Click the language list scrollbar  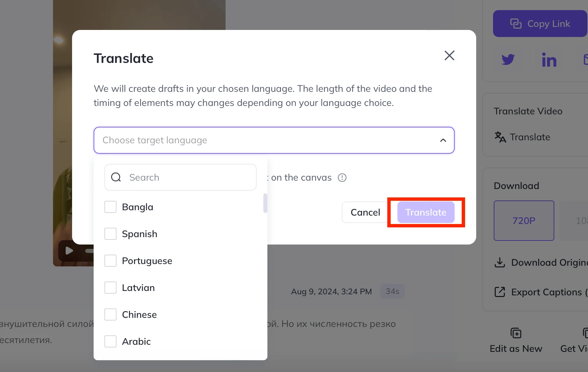265,203
